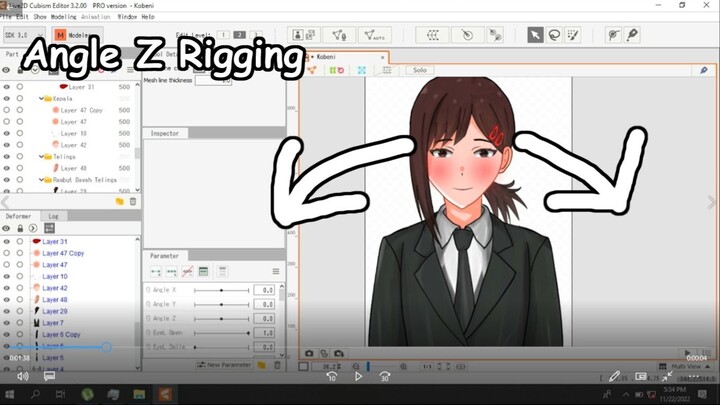The height and width of the screenshot is (405, 720).
Task: Open the Show menu
Action: pos(40,17)
